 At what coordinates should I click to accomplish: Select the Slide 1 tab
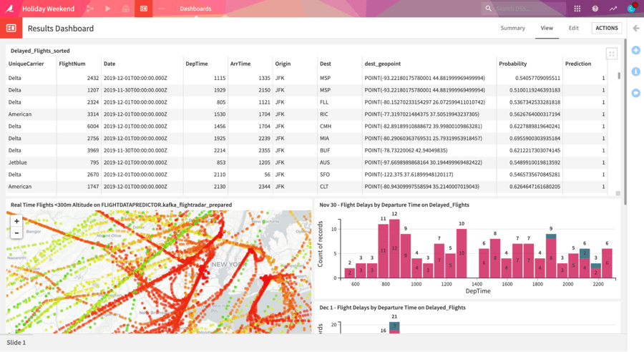click(16, 342)
